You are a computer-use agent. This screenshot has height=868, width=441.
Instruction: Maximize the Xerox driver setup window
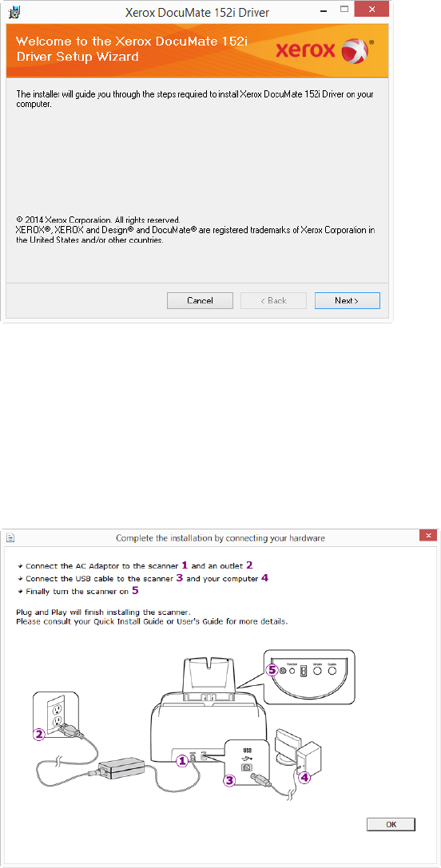coord(344,8)
